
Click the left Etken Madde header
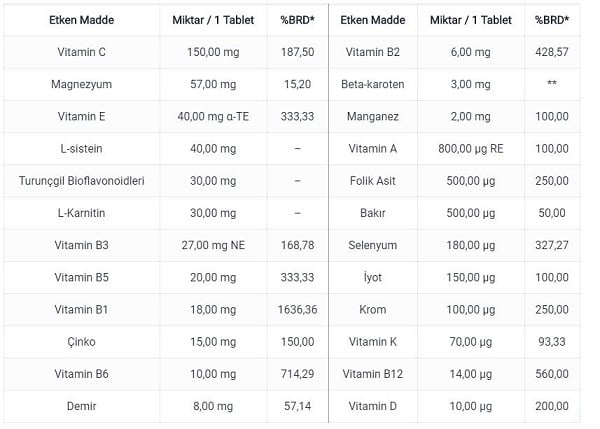(x=82, y=20)
